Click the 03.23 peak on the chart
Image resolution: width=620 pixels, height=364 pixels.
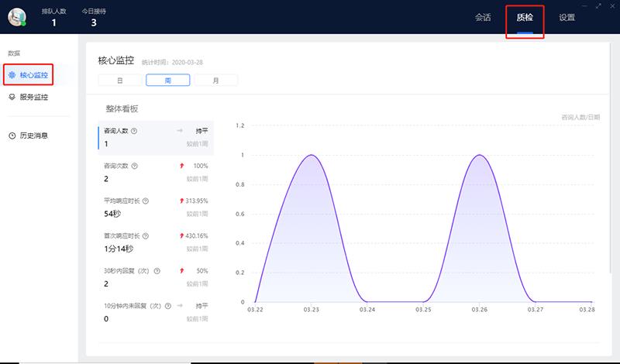coord(311,156)
